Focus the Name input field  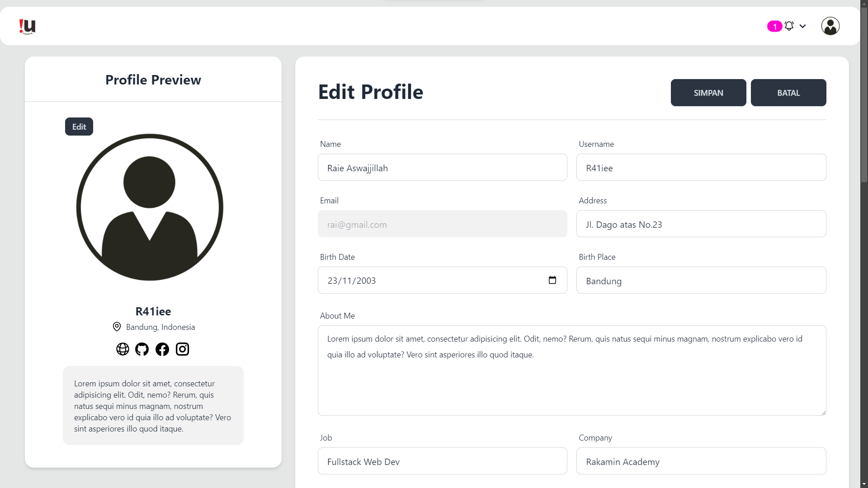[x=442, y=167]
